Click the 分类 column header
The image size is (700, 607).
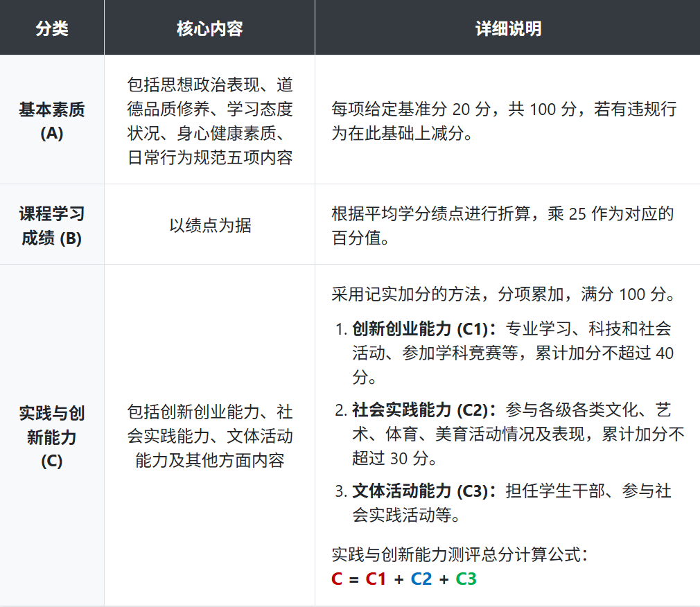[x=52, y=28]
